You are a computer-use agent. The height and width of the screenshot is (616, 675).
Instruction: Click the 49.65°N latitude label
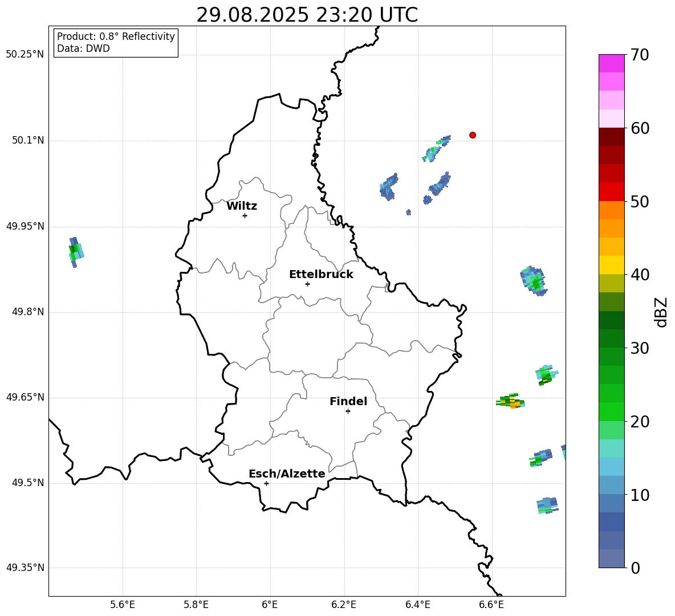(x=25, y=397)
